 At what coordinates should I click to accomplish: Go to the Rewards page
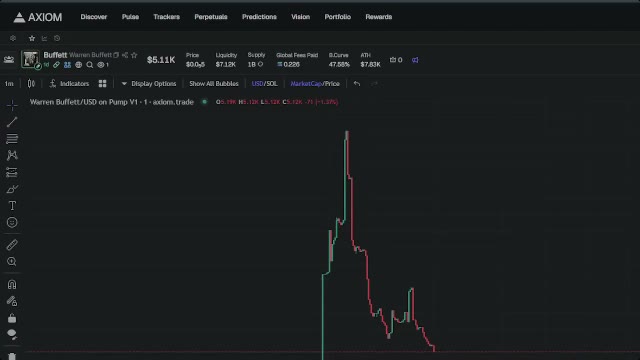click(378, 17)
